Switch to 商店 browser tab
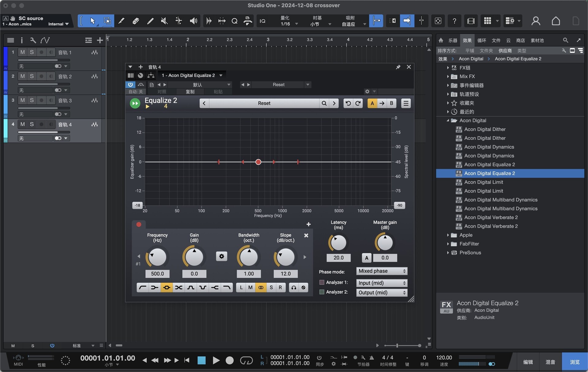 520,40
